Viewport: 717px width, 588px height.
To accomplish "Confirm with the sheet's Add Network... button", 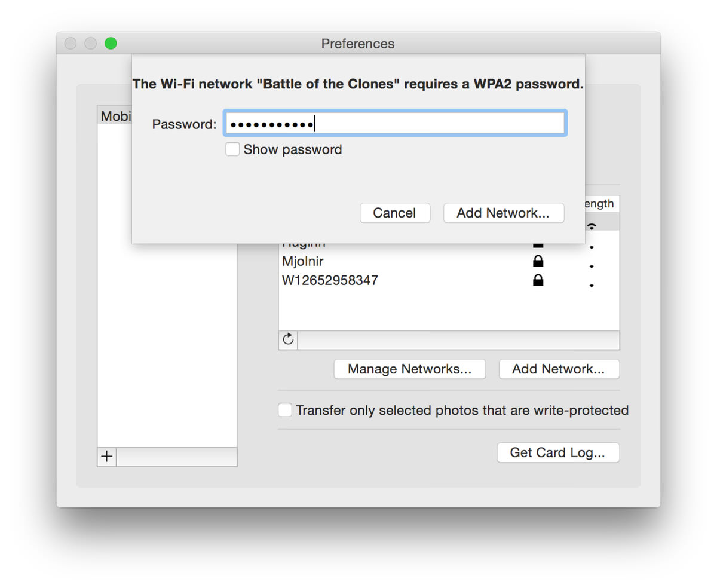I will click(504, 213).
